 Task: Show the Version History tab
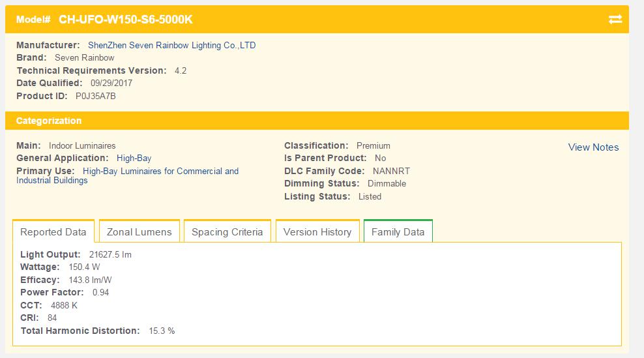[x=317, y=232]
